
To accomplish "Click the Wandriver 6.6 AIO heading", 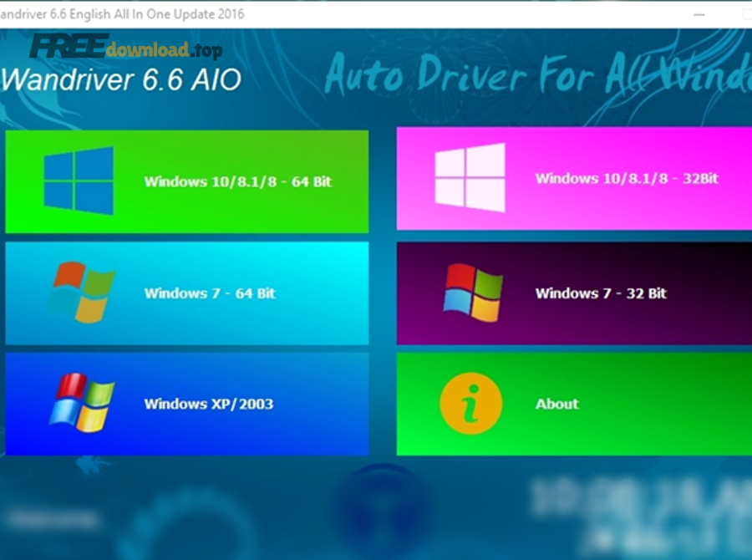I will coord(121,79).
